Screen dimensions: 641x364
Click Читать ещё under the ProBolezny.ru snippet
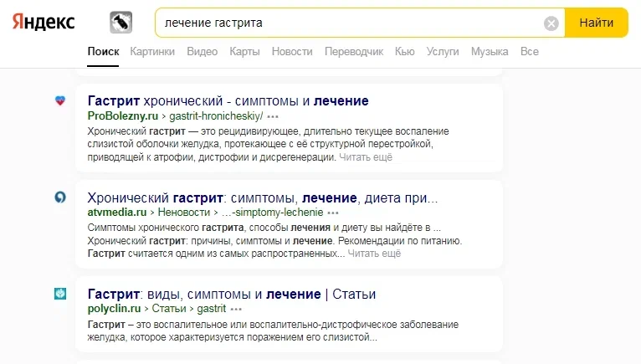click(366, 156)
